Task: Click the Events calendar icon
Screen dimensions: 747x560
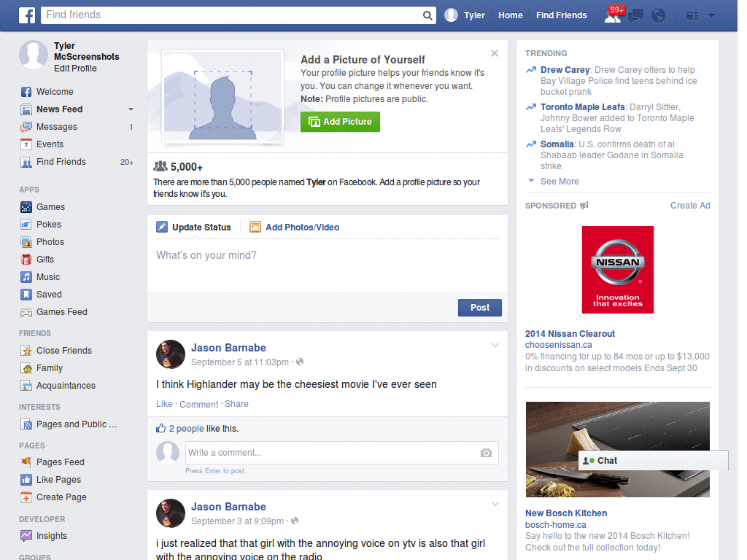Action: pos(26,144)
